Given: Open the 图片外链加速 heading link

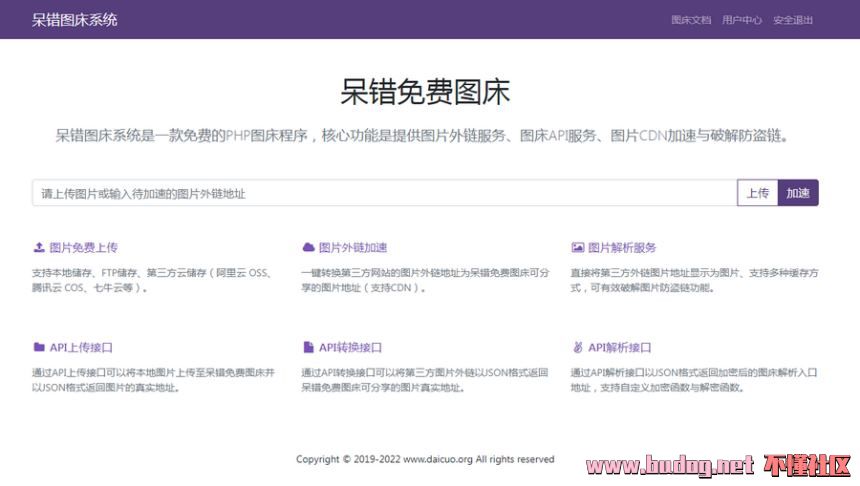Looking at the screenshot, I should pos(352,247).
